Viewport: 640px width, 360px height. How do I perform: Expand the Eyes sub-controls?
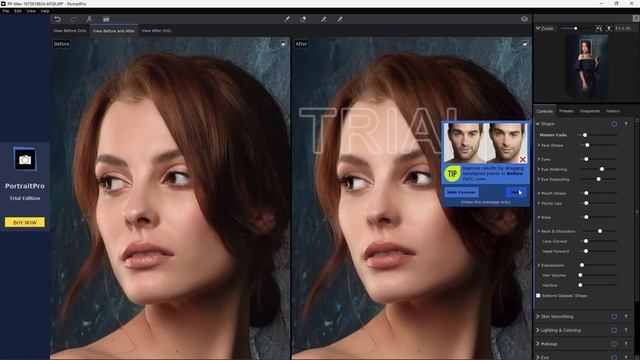[539, 159]
